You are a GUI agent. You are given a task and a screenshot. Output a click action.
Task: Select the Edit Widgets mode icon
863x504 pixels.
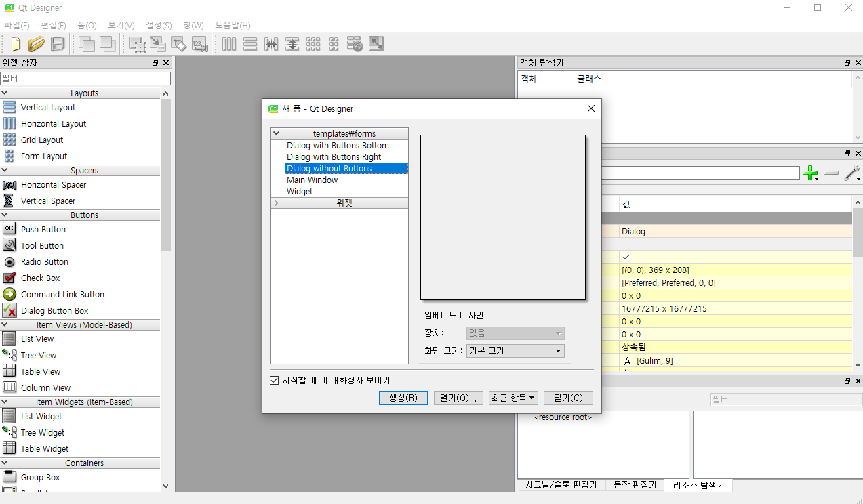138,44
